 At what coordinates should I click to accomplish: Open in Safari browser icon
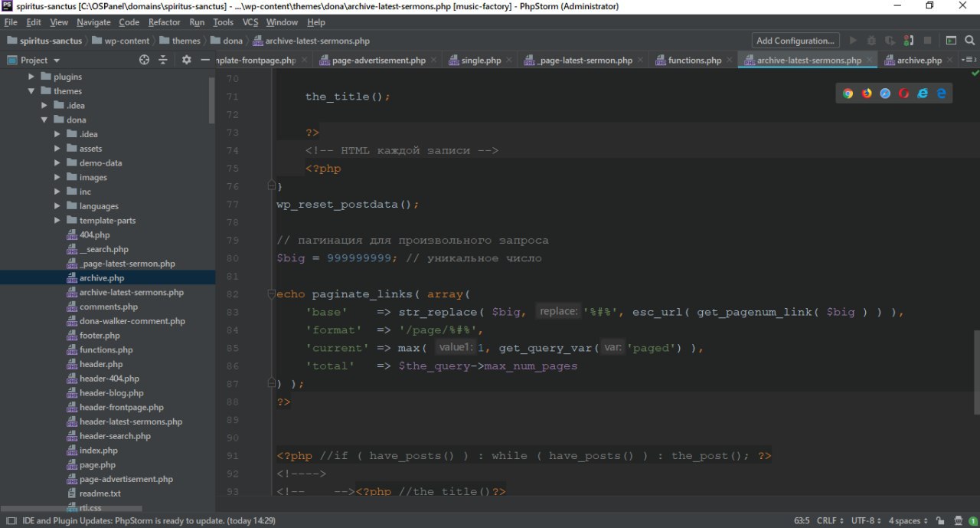(x=885, y=93)
